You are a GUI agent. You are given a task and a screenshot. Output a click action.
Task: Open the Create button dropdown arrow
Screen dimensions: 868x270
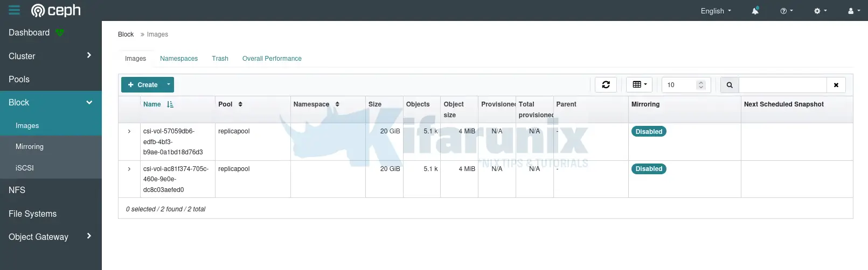[168, 84]
